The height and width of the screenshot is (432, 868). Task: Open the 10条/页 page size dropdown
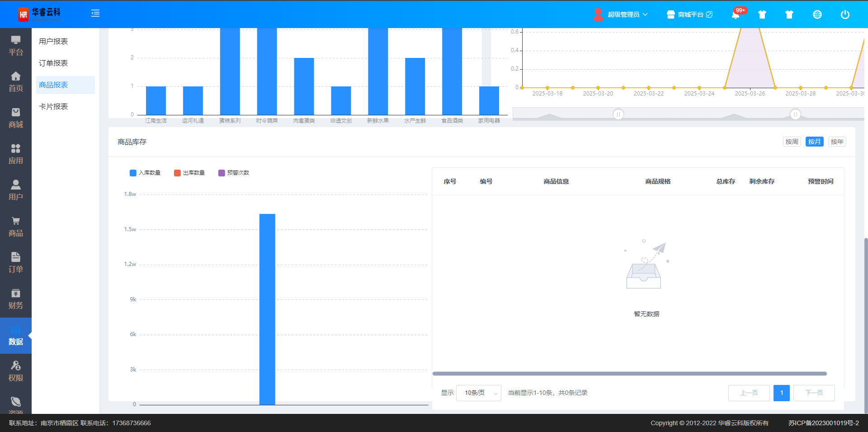coord(478,393)
